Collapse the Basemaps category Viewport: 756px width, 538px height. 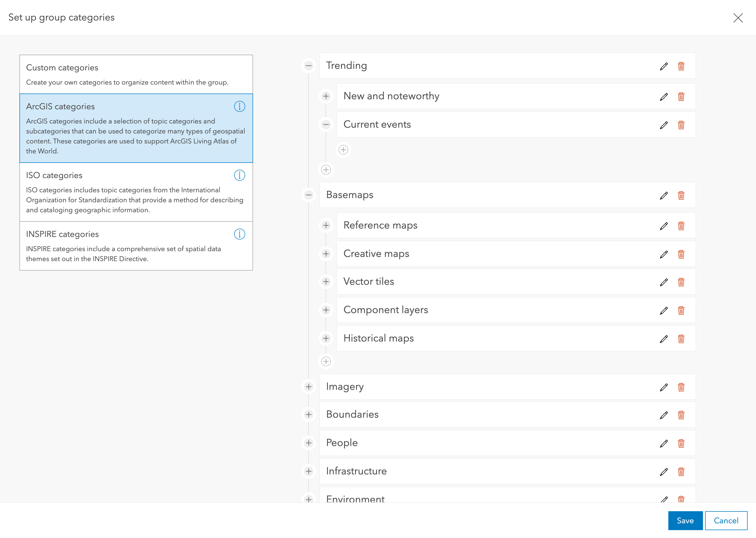point(308,195)
